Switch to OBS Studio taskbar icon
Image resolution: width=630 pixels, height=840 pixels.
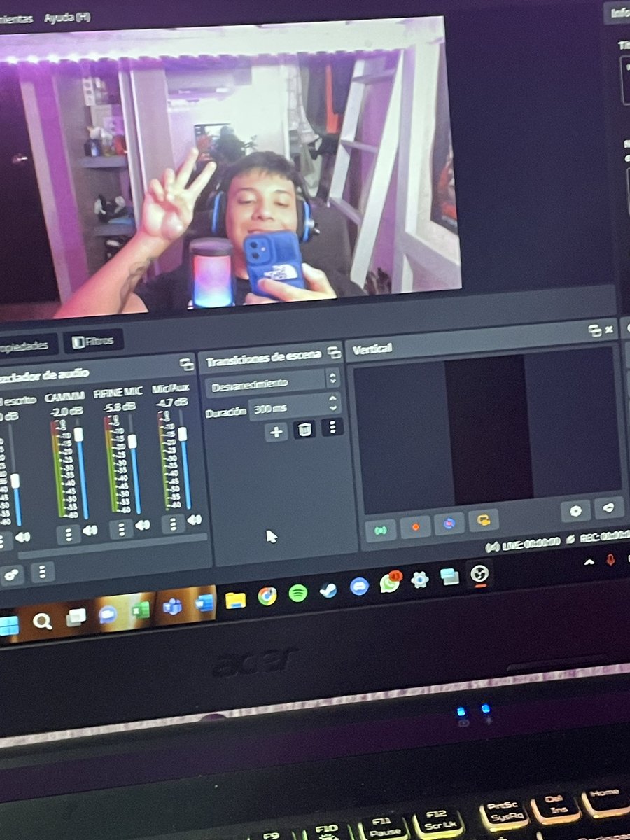[479, 574]
